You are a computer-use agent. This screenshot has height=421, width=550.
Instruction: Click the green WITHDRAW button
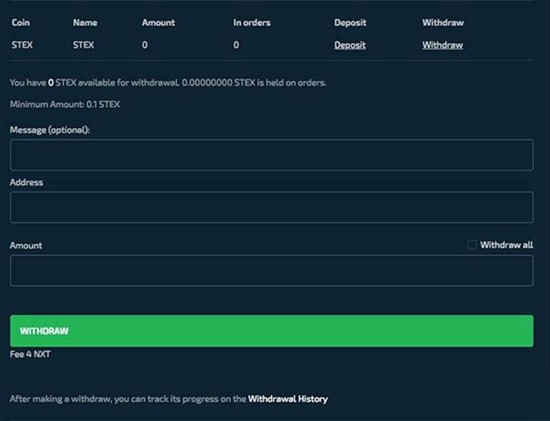[272, 331]
